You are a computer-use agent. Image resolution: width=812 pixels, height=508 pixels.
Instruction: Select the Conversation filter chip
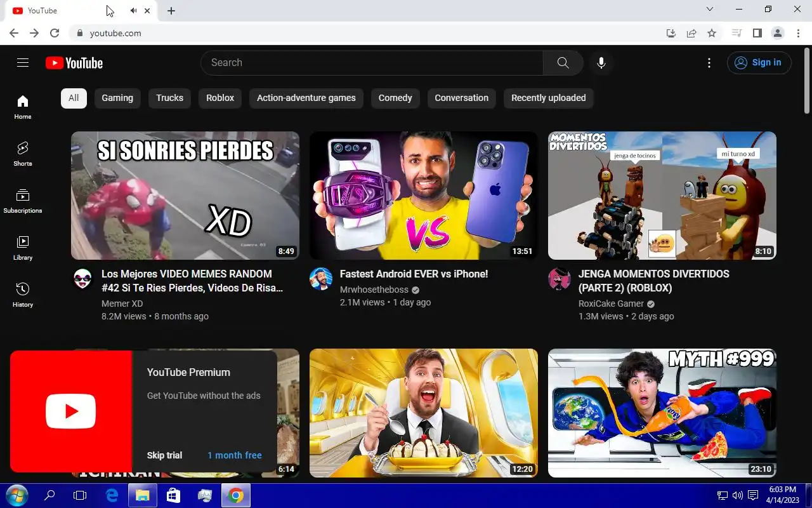[461, 98]
